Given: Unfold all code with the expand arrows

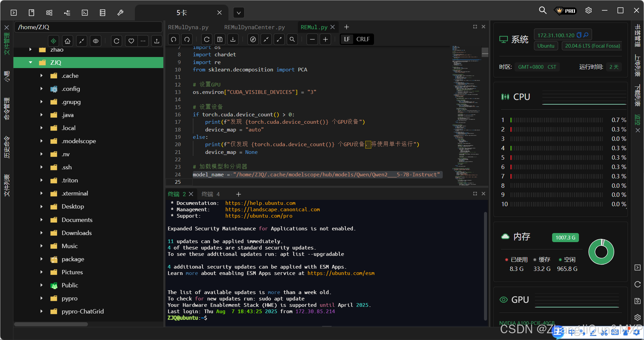Looking at the screenshot, I should [x=279, y=39].
